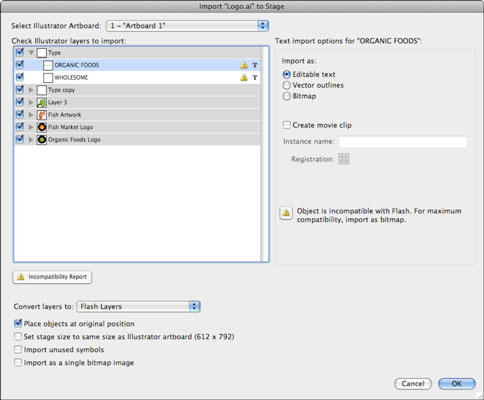Uncheck the Organic Foods Logo import checkbox
This screenshot has width=484, height=400.
pos(20,139)
